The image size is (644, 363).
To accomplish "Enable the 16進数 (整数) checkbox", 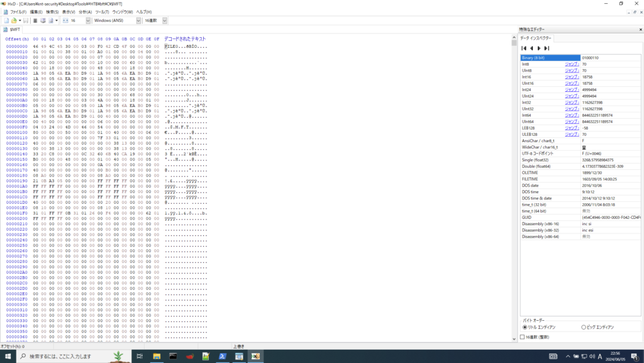I will (523, 337).
